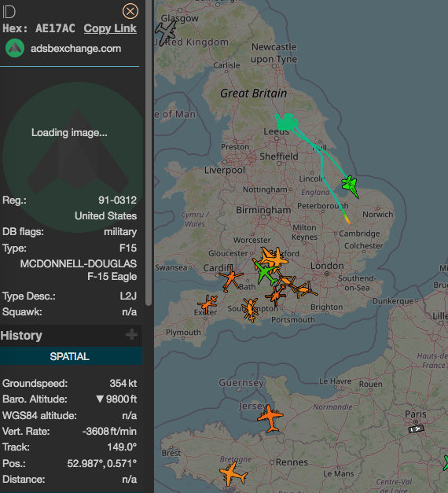This screenshot has width=448, height=493.
Task: Select the orange helicopter near Exeter
Action: pos(207,304)
